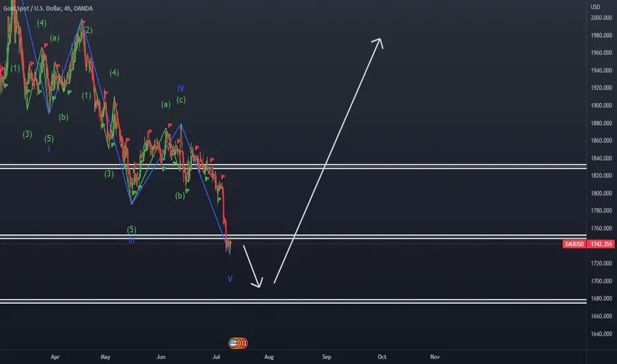Click the red XAUUSD symbol tag
617x364 pixels.
(574, 244)
